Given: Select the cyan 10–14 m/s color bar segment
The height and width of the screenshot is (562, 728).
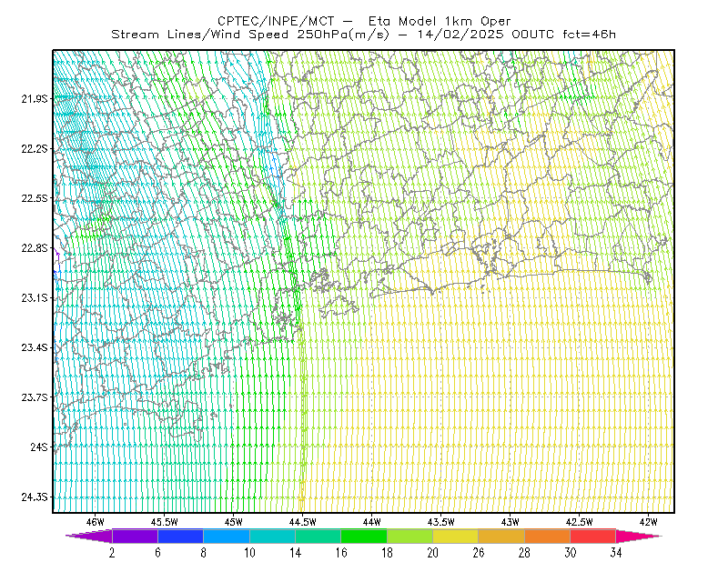Looking at the screenshot, I should click(x=272, y=536).
